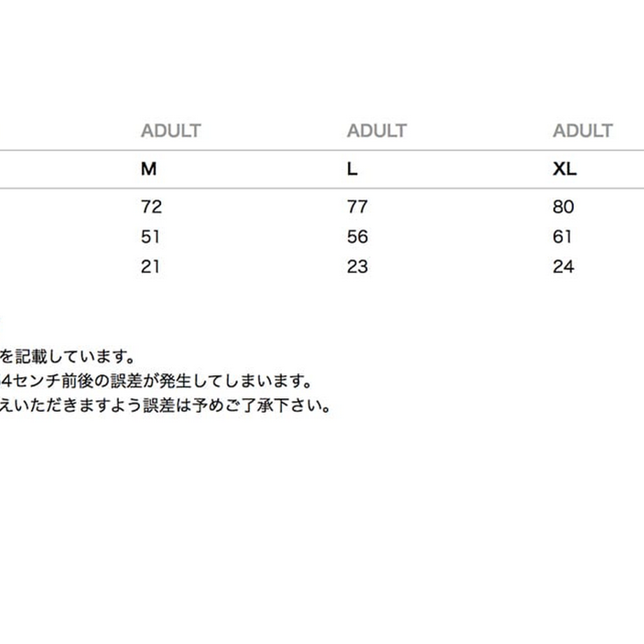Select the rightmost ADULT column header
644x644 pixels.
click(x=583, y=131)
